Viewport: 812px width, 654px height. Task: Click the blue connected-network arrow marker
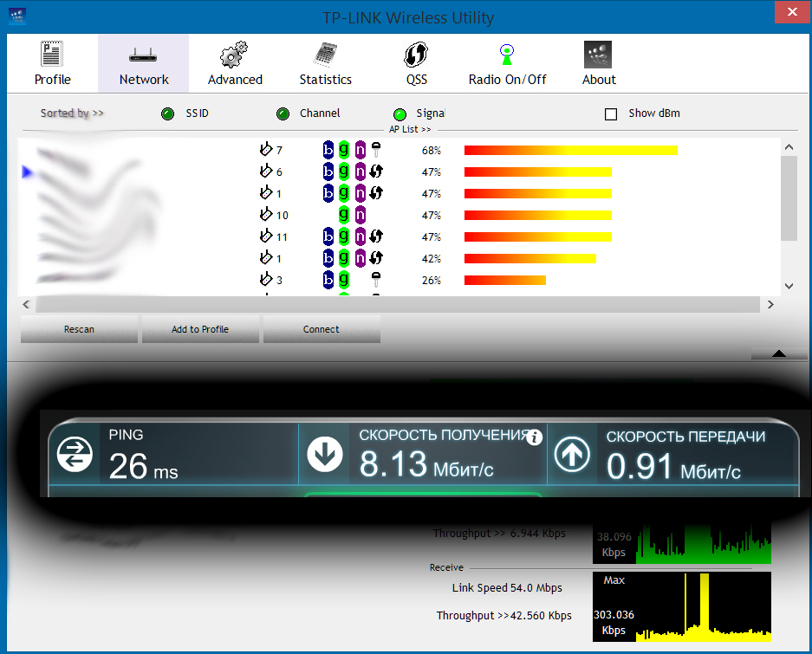[x=27, y=172]
